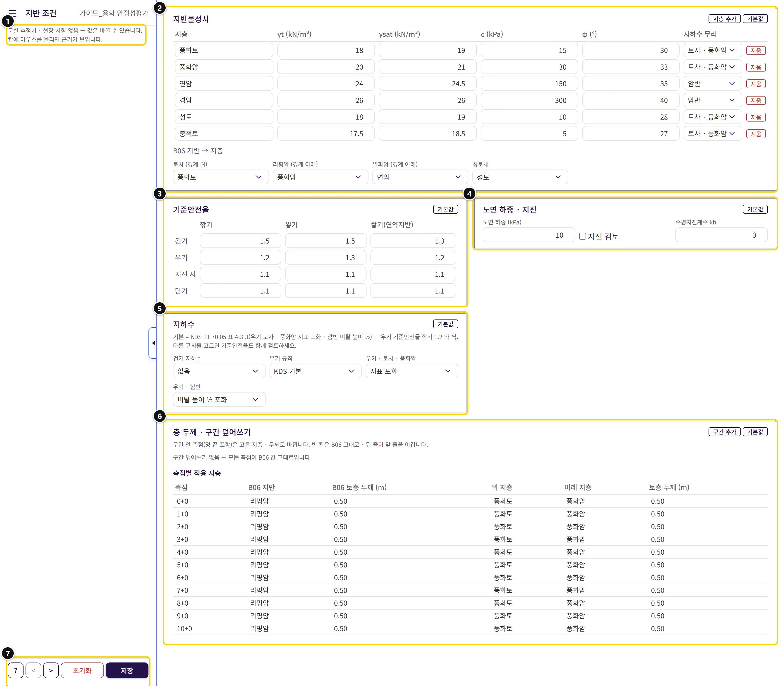Edit 우기 쌓기 safety factor field
The image size is (784, 686).
(326, 258)
